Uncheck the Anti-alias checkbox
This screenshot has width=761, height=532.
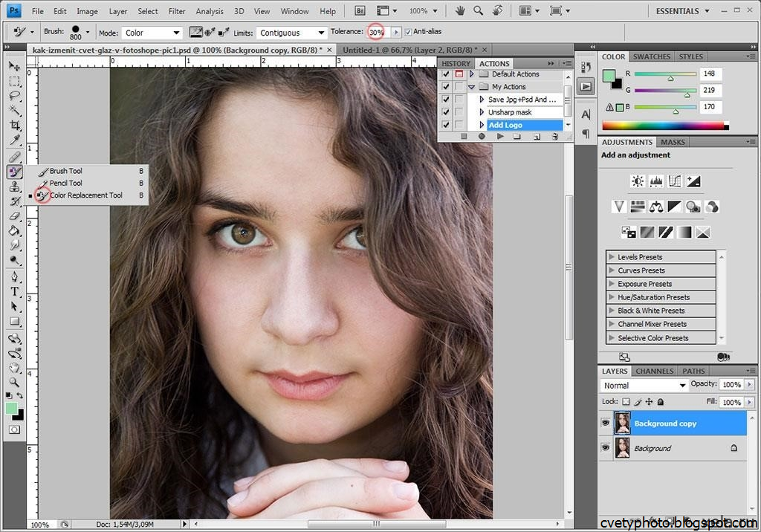coord(408,33)
